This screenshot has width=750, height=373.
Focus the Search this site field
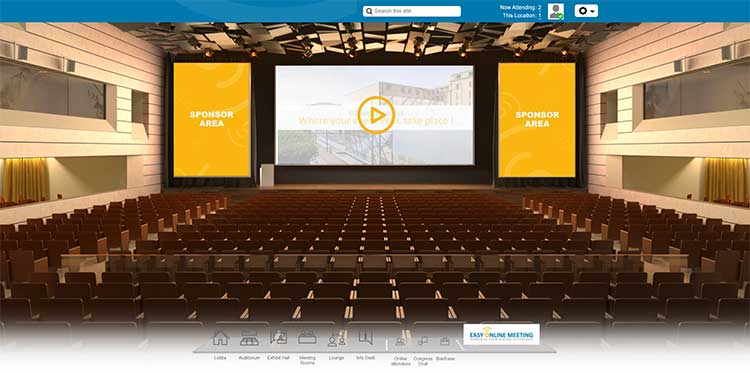click(412, 11)
